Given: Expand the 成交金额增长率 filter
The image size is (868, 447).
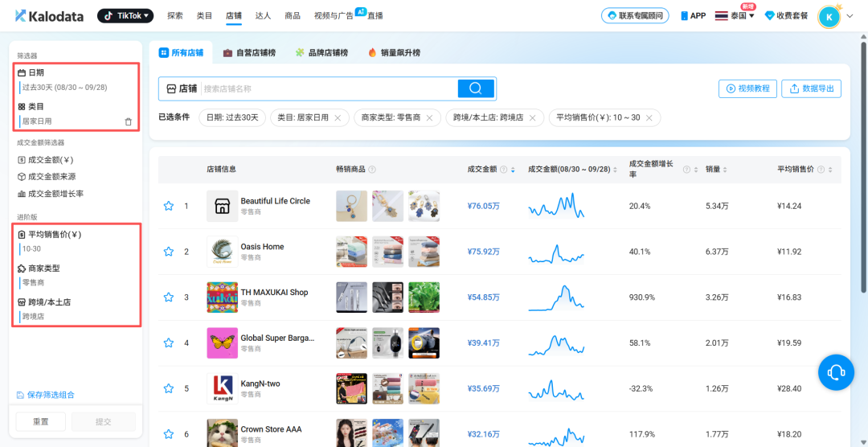Looking at the screenshot, I should point(55,194).
